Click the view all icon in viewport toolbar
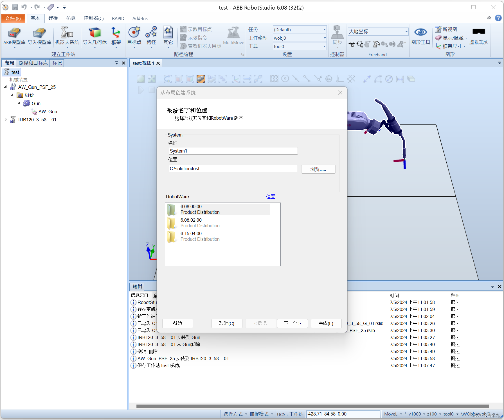 click(x=141, y=79)
